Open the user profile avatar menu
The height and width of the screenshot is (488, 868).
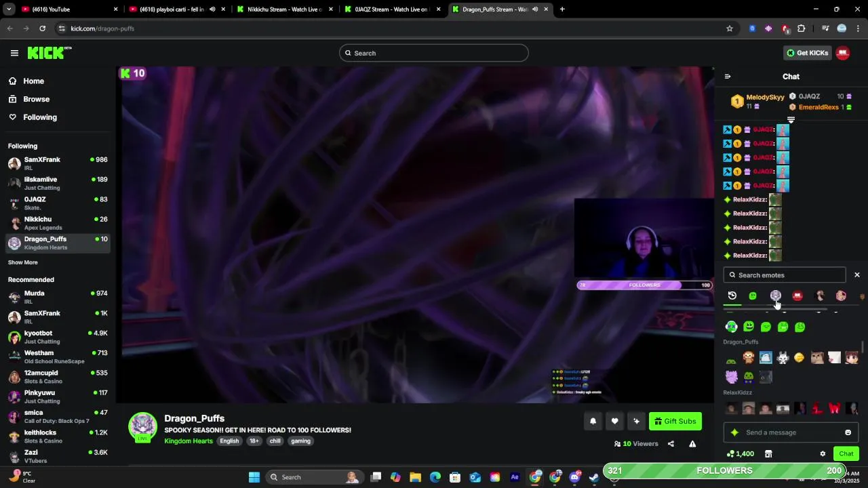click(843, 53)
